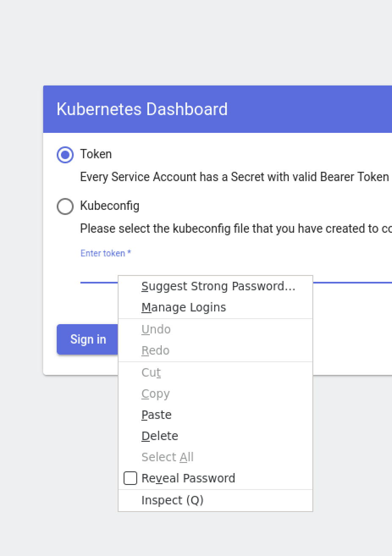Choose Select All from the context menu
The image size is (392, 556).
[167, 457]
